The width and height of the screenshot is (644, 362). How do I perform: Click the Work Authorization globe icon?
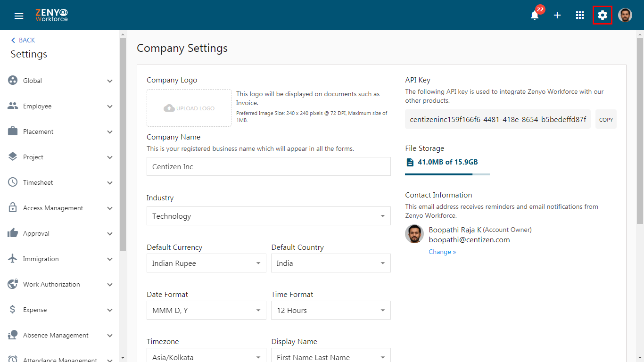point(13,284)
